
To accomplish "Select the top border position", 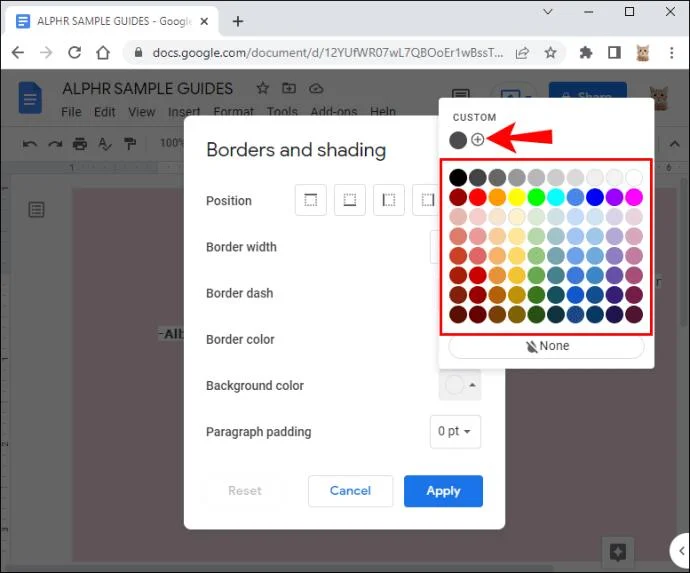I will click(x=311, y=200).
